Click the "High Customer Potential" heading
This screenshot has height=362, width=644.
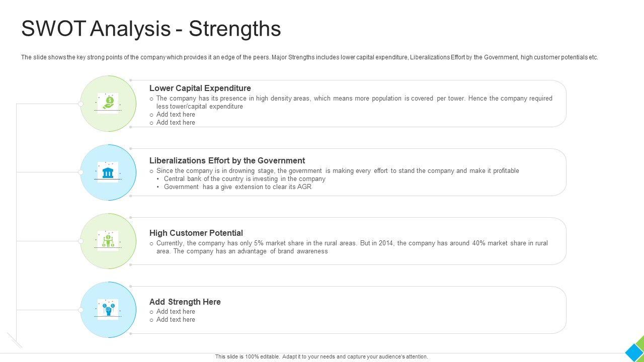pos(196,233)
